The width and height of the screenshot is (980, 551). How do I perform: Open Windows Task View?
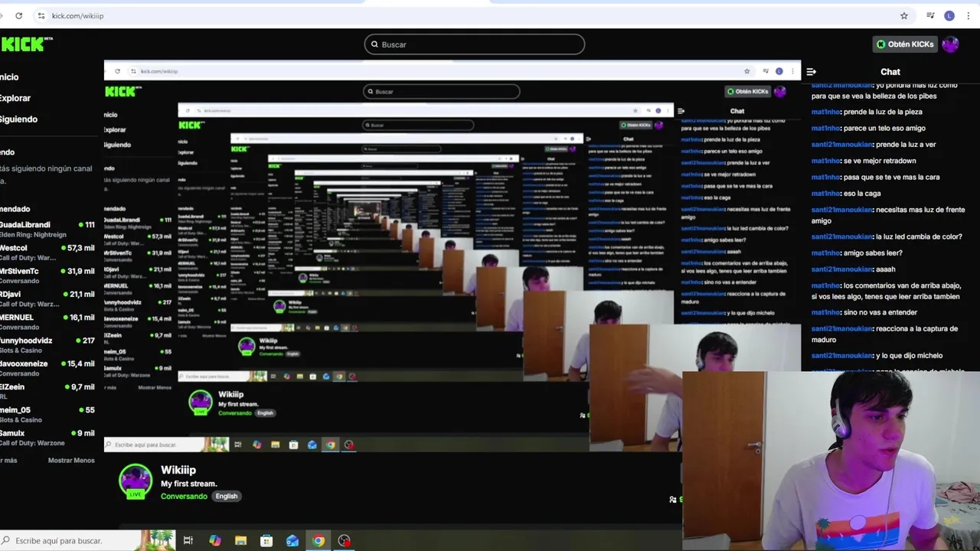point(188,541)
